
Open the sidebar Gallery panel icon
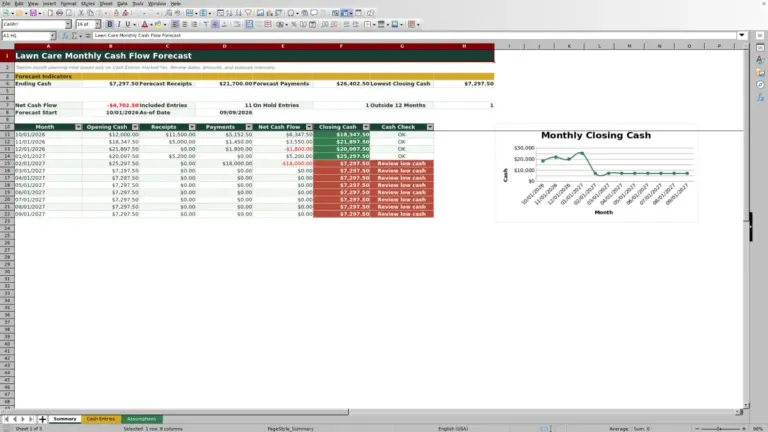point(760,72)
